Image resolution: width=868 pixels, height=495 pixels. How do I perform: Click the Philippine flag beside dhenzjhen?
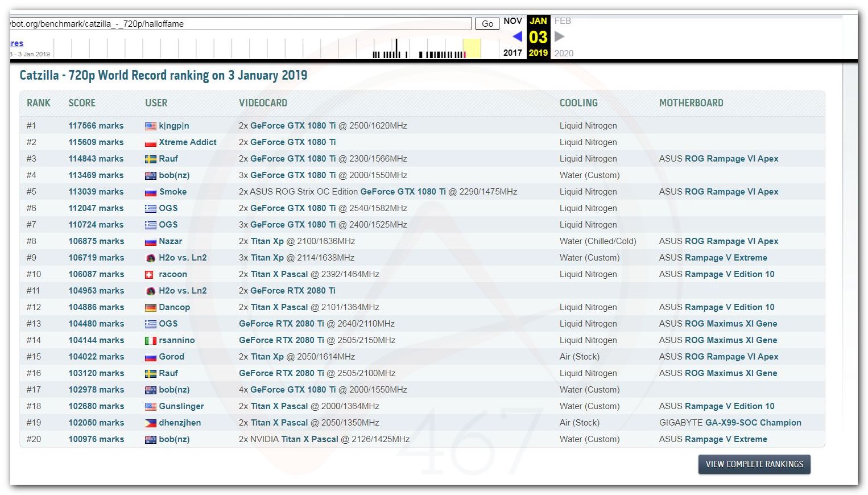150,423
